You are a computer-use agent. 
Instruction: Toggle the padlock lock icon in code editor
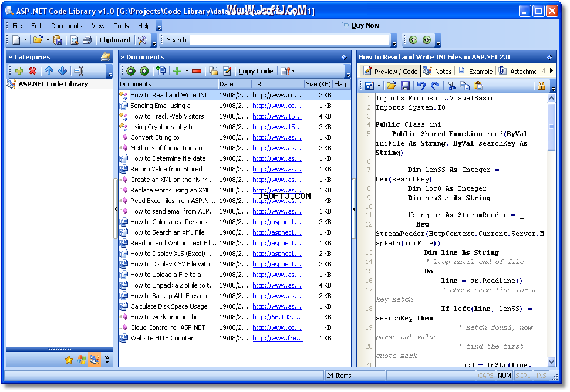pyautogui.click(x=541, y=86)
